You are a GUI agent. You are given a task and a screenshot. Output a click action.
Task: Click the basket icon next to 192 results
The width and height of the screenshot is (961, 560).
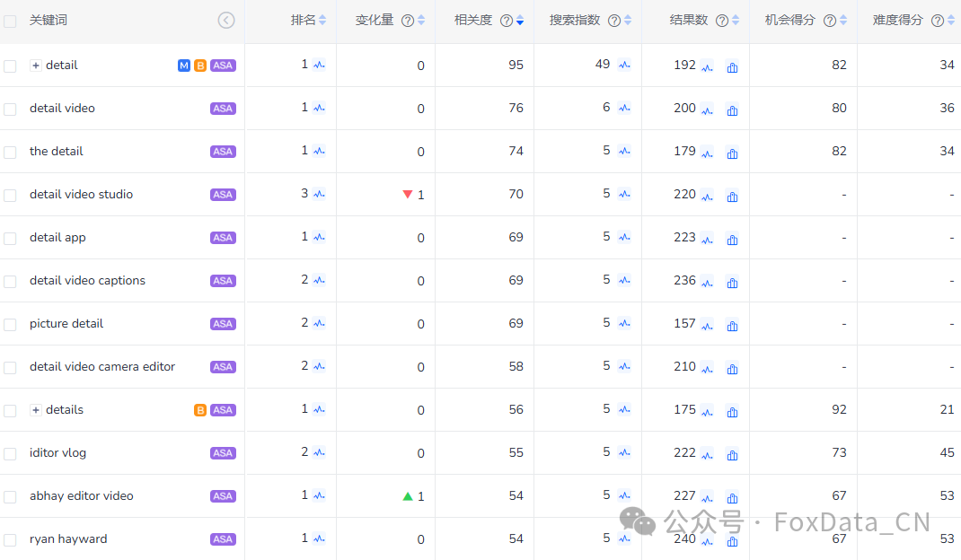pos(732,67)
